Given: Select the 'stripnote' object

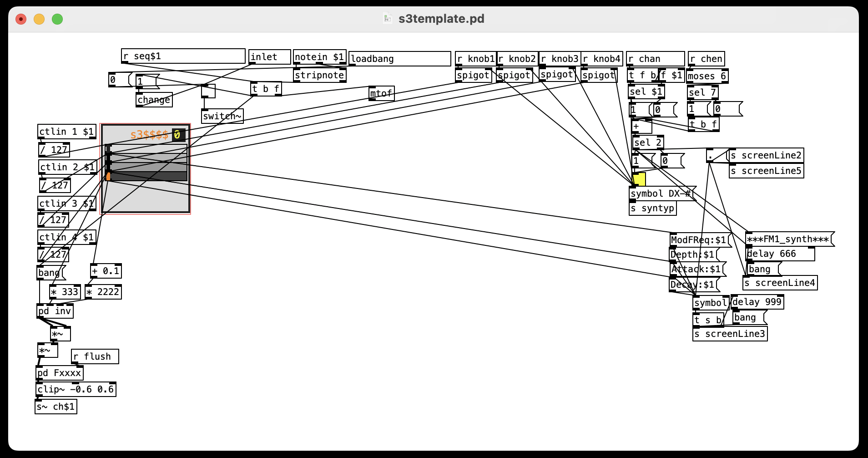Looking at the screenshot, I should pyautogui.click(x=319, y=76).
